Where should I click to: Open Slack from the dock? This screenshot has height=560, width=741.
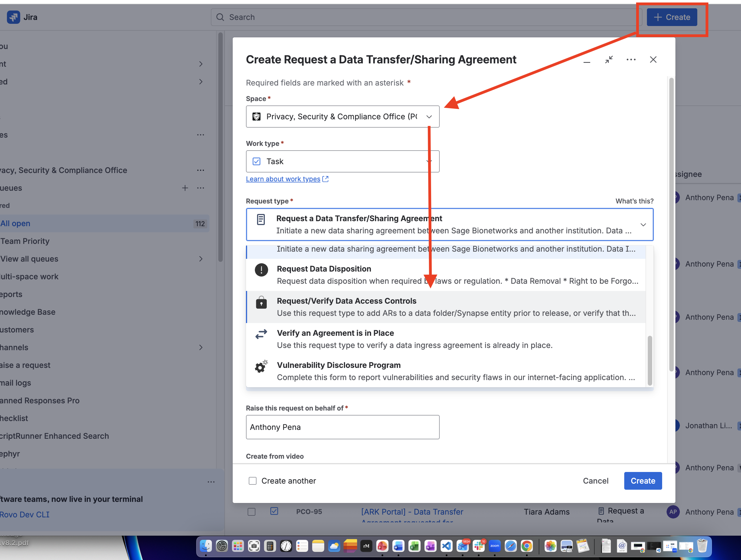coord(479,546)
